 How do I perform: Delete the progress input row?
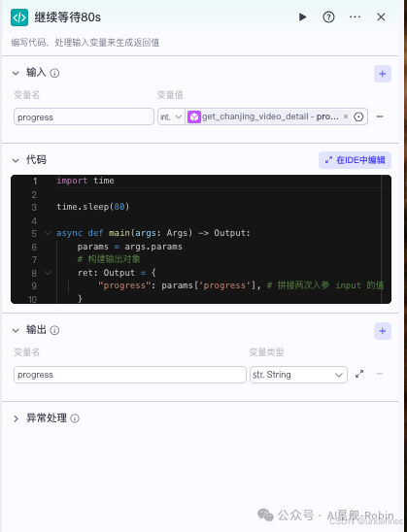pos(380,116)
